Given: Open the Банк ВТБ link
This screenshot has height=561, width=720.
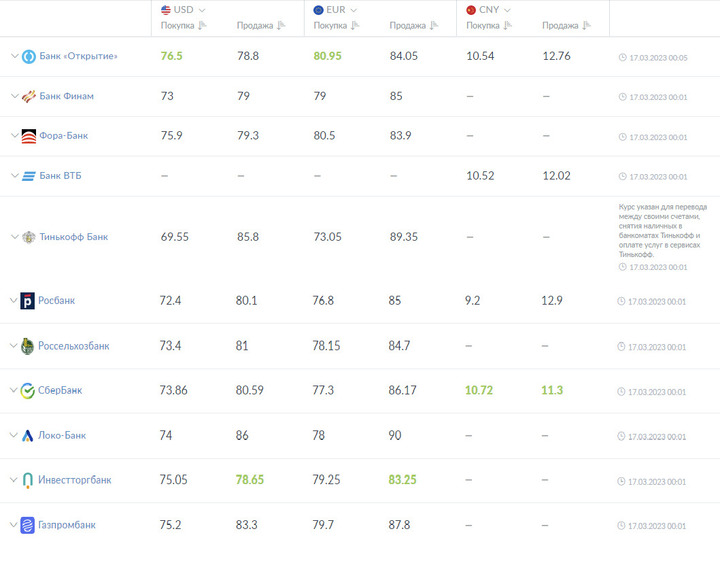Looking at the screenshot, I should [x=61, y=175].
